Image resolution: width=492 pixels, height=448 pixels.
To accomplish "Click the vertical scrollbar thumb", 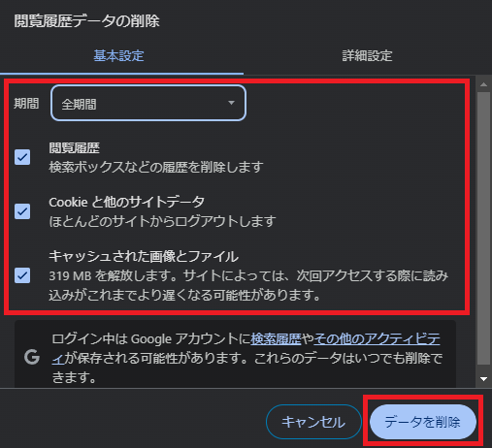I will coord(483,228).
